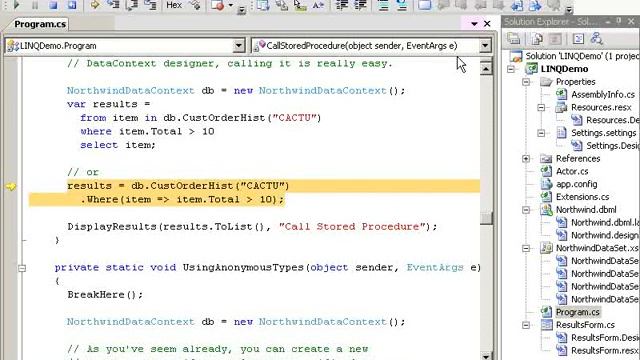
Task: Click the "CACTU" string in highlighted line
Action: [x=262, y=186]
